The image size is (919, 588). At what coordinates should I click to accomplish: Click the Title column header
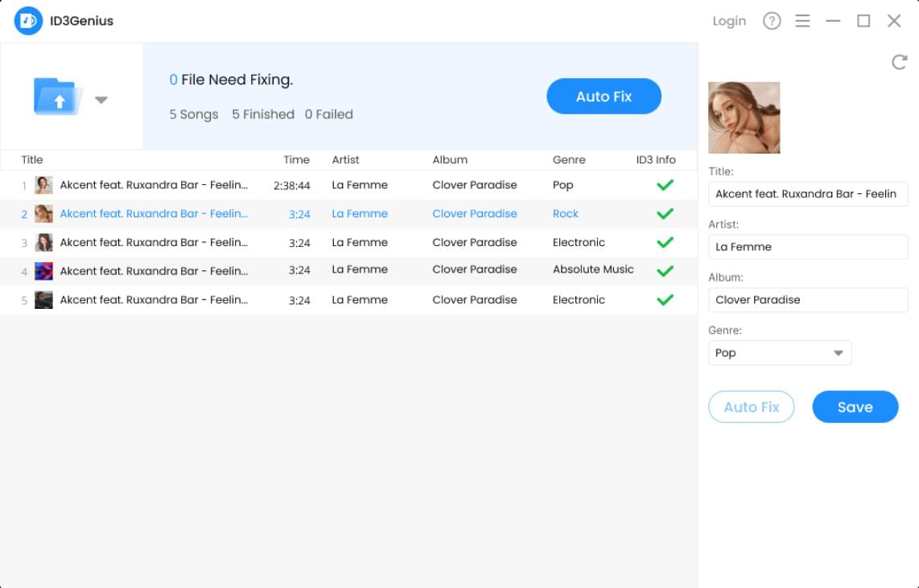[x=32, y=159]
